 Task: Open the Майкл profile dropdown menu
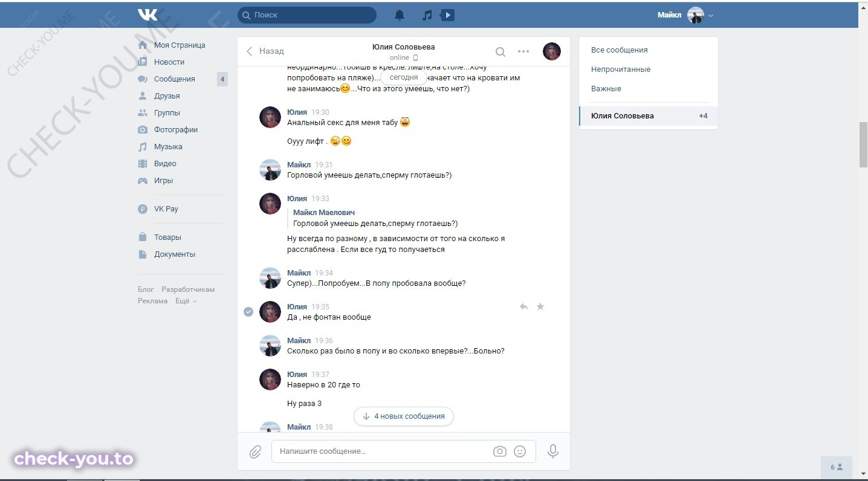tap(685, 15)
